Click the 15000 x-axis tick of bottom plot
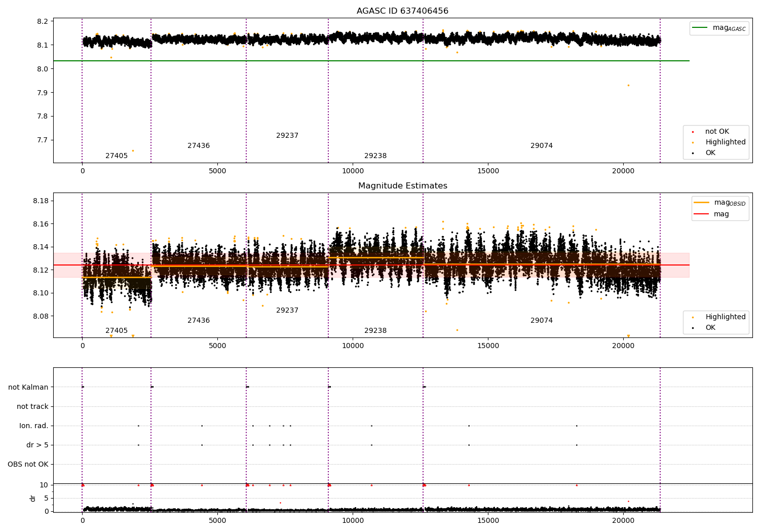 click(x=488, y=520)
